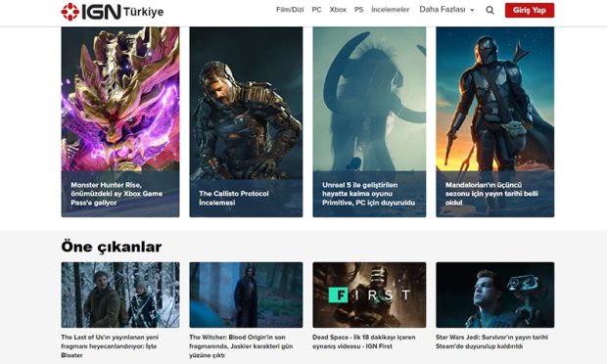The width and height of the screenshot is (607, 364).
Task: Open the PS menu item
Action: click(x=359, y=10)
